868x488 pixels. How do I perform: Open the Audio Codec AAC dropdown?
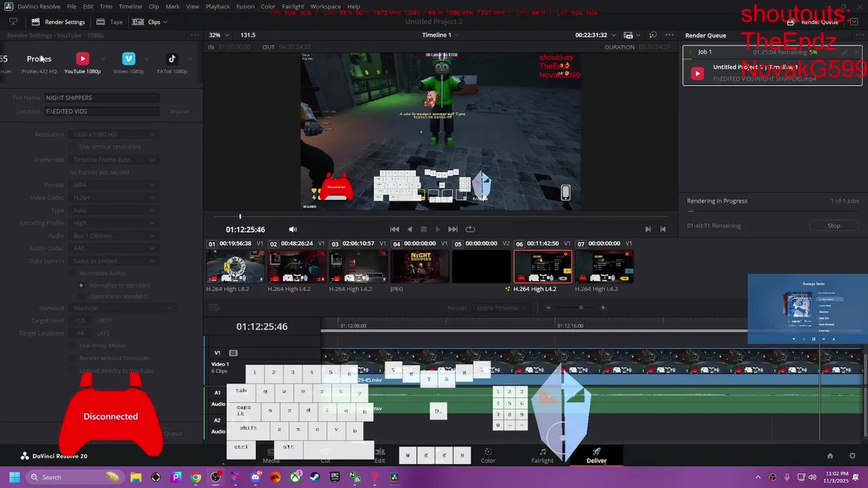pos(113,248)
